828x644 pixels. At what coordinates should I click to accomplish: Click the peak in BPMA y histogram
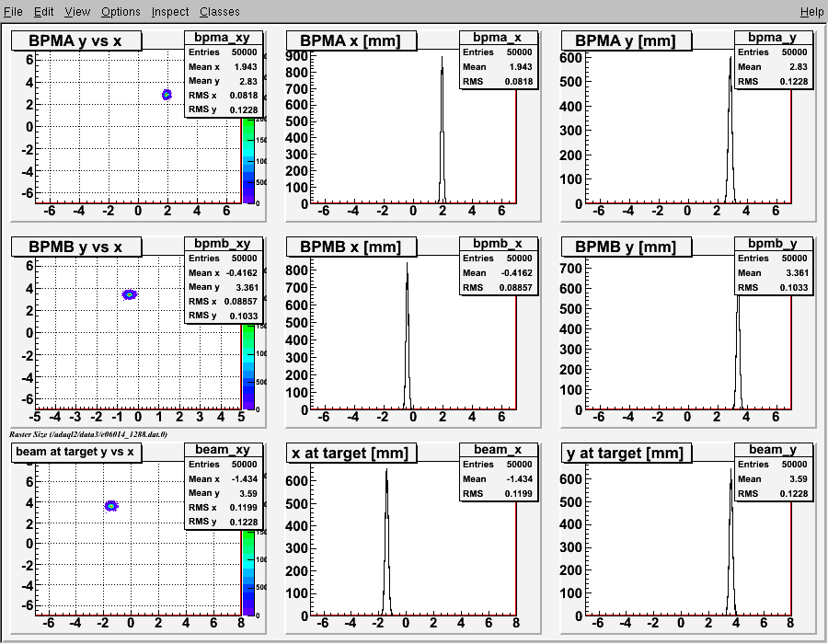click(730, 130)
